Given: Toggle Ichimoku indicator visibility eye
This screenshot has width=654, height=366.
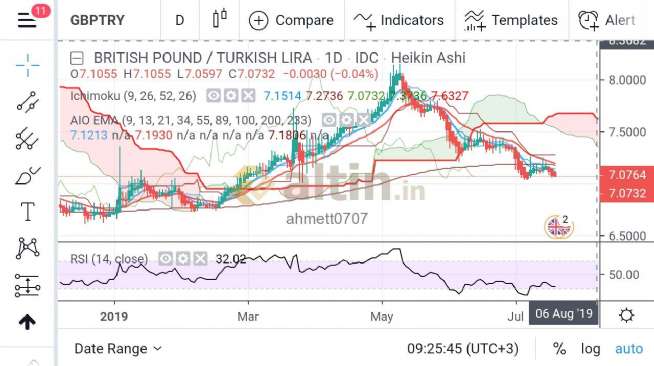Looking at the screenshot, I should 213,96.
